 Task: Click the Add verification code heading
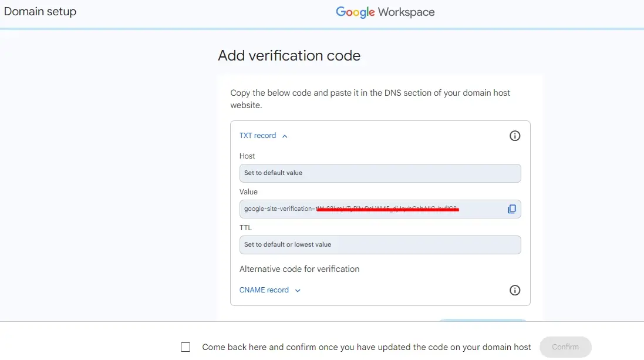point(289,55)
